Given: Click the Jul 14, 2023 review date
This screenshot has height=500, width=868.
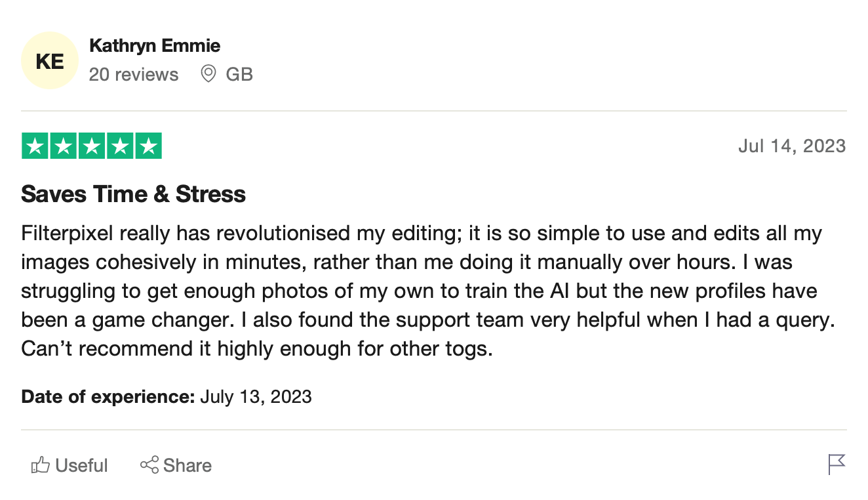Looking at the screenshot, I should click(x=792, y=146).
